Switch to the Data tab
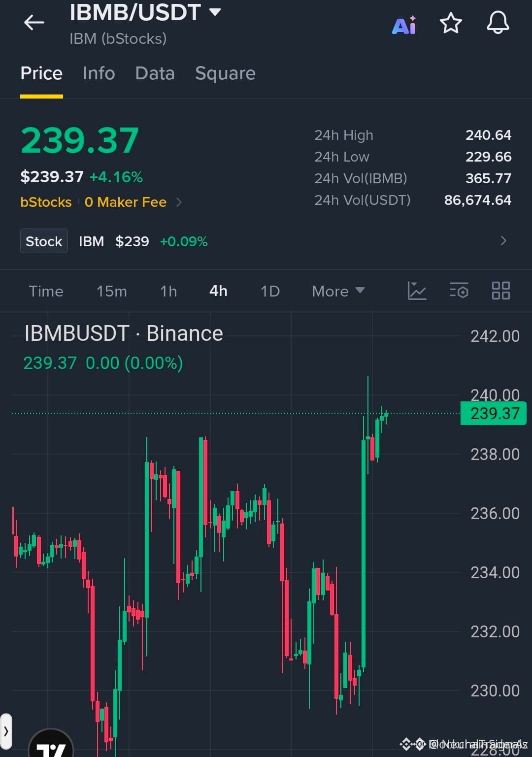The image size is (532, 757). point(155,73)
